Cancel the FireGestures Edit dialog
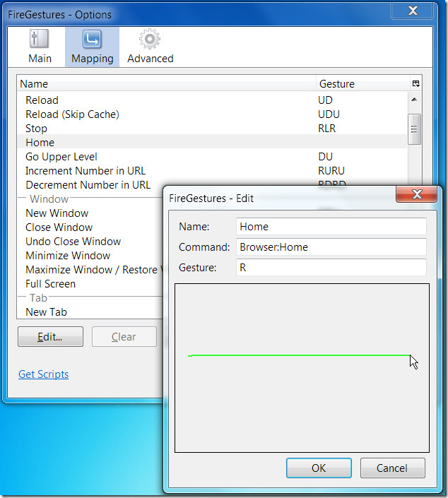The width and height of the screenshot is (448, 498). coord(393,468)
